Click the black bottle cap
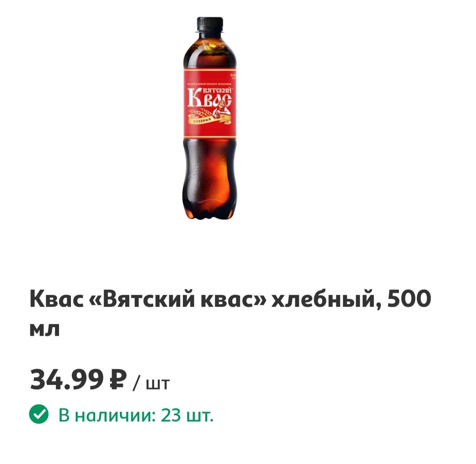The height and width of the screenshot is (464, 476). [x=210, y=24]
